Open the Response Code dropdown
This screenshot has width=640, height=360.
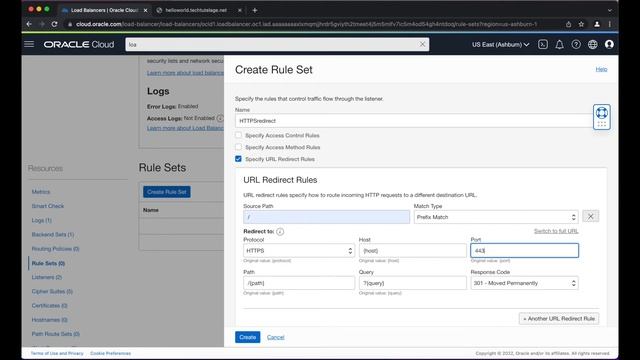pyautogui.click(x=524, y=283)
